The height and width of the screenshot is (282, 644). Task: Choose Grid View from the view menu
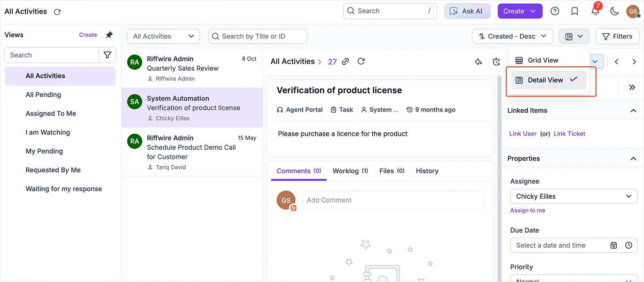543,60
